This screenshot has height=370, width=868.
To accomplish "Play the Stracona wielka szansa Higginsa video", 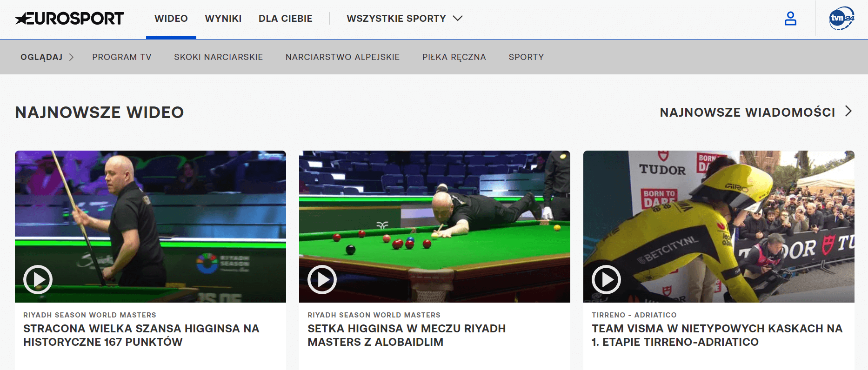I will pyautogui.click(x=38, y=279).
